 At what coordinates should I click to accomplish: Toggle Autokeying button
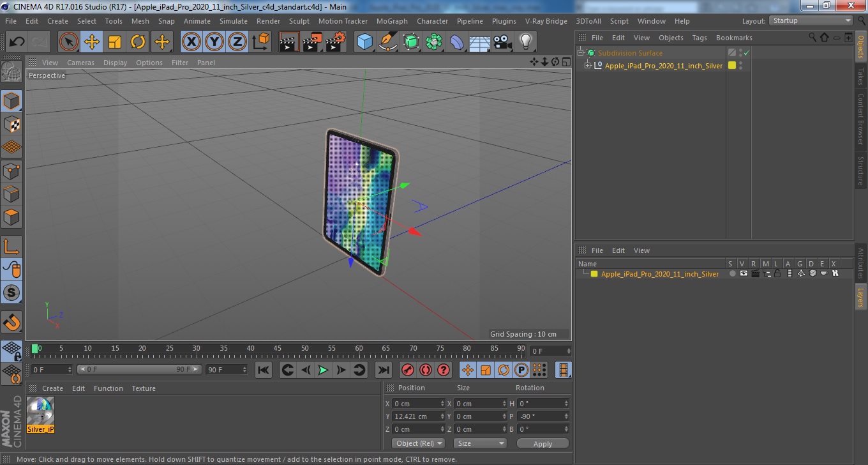coord(426,370)
